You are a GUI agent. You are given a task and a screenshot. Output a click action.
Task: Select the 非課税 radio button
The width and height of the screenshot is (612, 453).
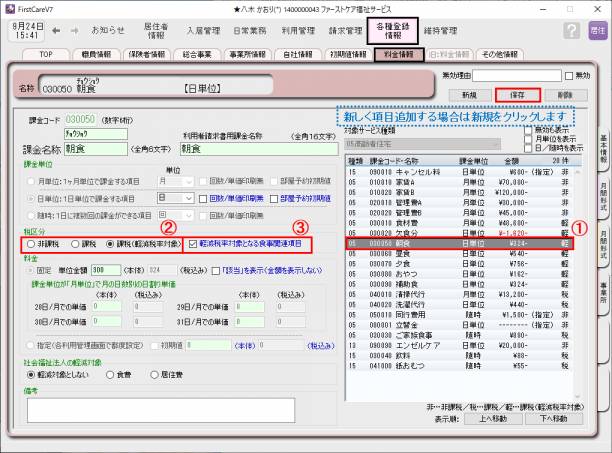31,243
